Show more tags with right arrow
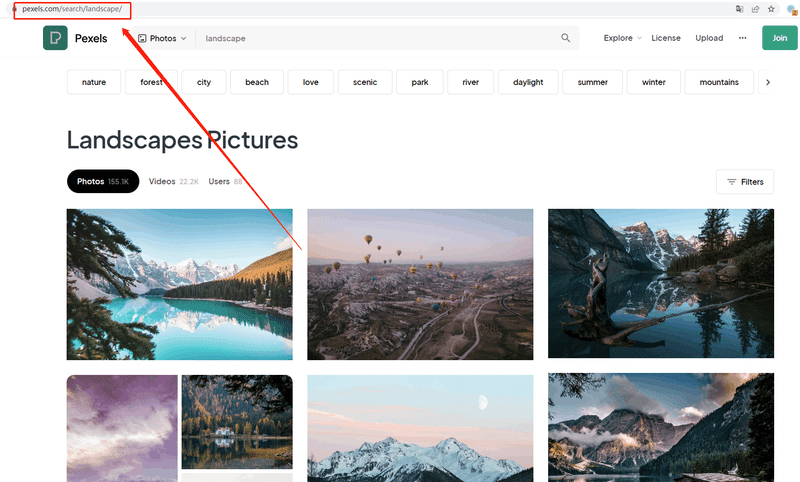The image size is (800, 482). [x=767, y=82]
